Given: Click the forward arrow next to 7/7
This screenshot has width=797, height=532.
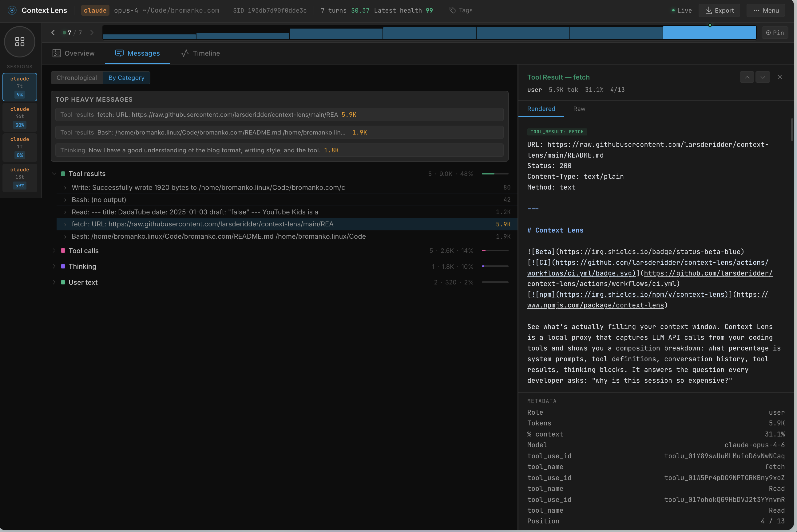Looking at the screenshot, I should (92, 33).
